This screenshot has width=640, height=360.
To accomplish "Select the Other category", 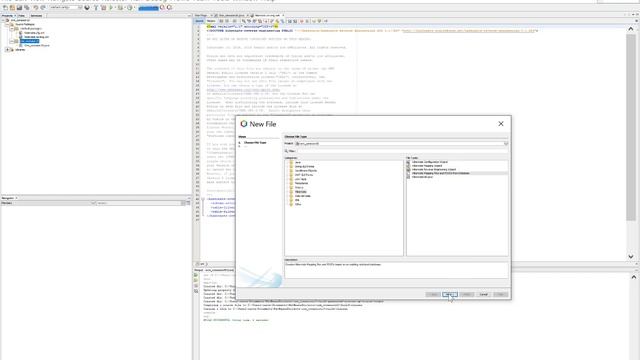I will pyautogui.click(x=298, y=204).
